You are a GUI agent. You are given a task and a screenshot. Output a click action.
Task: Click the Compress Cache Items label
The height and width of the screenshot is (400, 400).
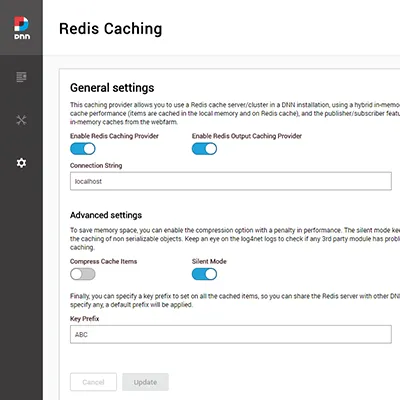point(103,261)
